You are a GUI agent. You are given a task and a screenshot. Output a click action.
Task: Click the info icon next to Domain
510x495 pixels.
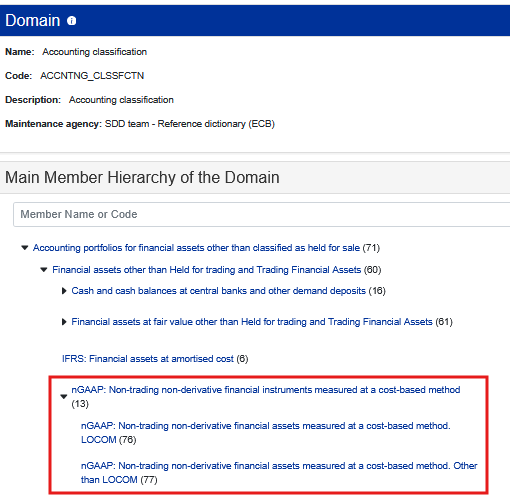coord(72,21)
